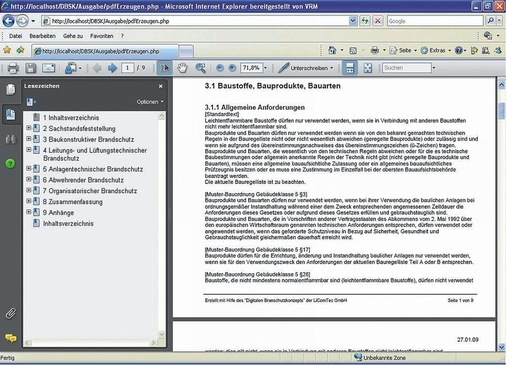Open the zoom percentage dropdown

tap(266, 68)
